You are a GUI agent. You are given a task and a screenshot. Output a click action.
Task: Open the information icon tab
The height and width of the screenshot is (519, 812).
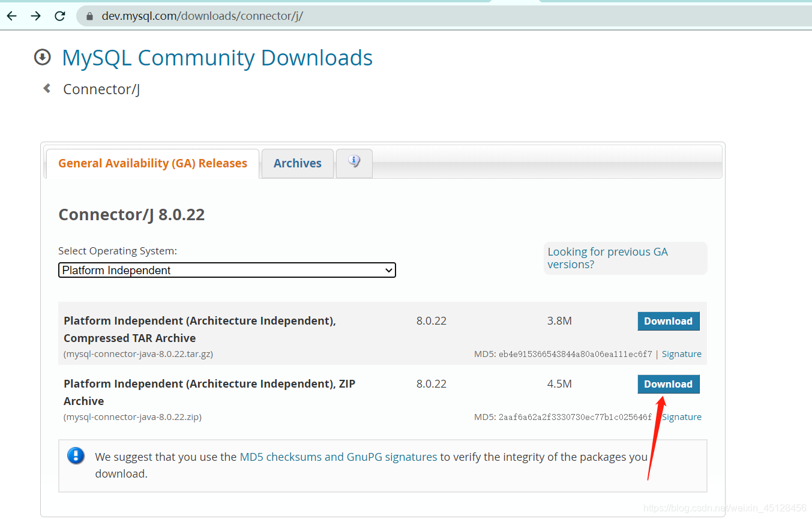[354, 163]
